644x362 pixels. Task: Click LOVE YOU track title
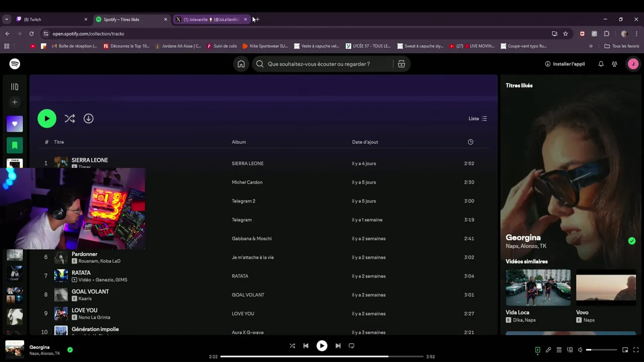coord(85,310)
